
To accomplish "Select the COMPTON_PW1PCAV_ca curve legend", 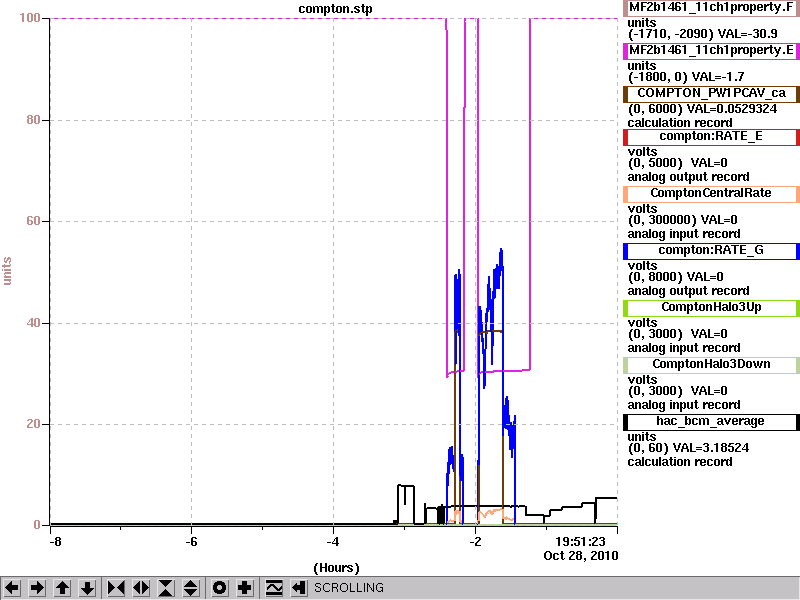I will point(711,93).
